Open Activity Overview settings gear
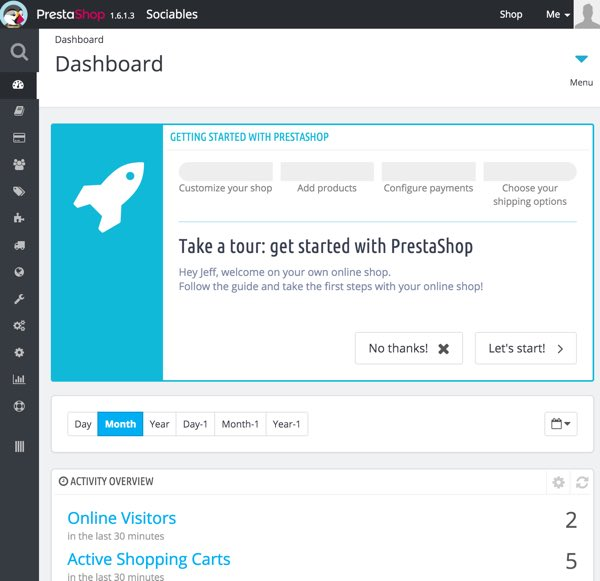This screenshot has height=581, width=600. pyautogui.click(x=558, y=482)
